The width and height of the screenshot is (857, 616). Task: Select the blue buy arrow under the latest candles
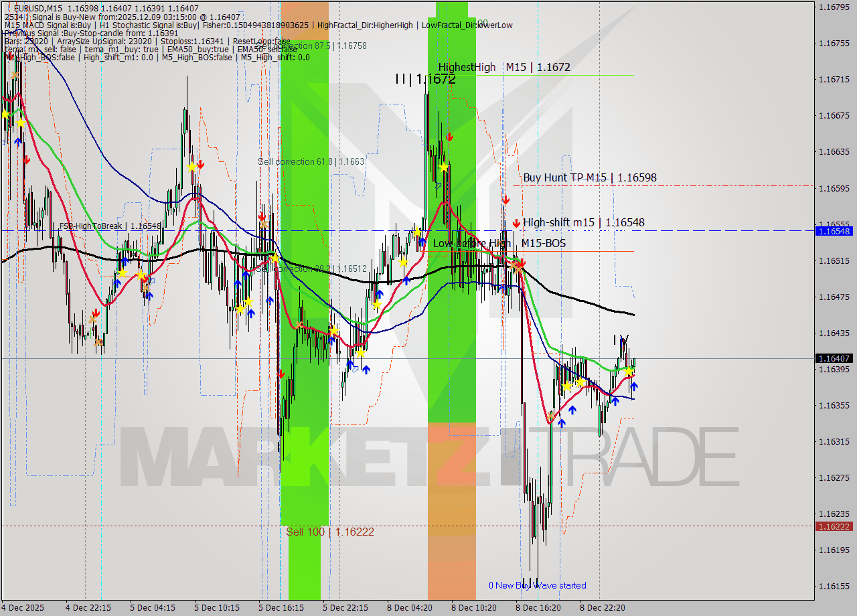pyautogui.click(x=634, y=386)
